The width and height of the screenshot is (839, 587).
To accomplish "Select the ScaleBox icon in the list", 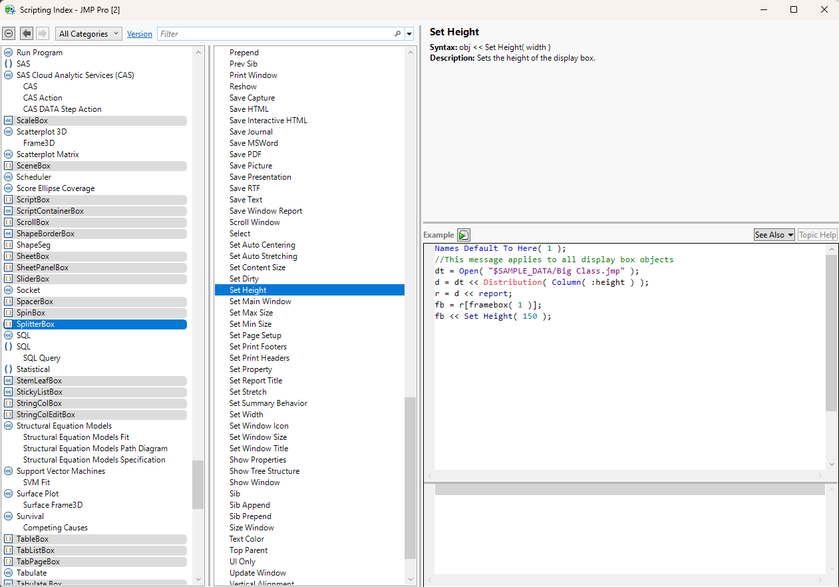I will click(x=9, y=120).
